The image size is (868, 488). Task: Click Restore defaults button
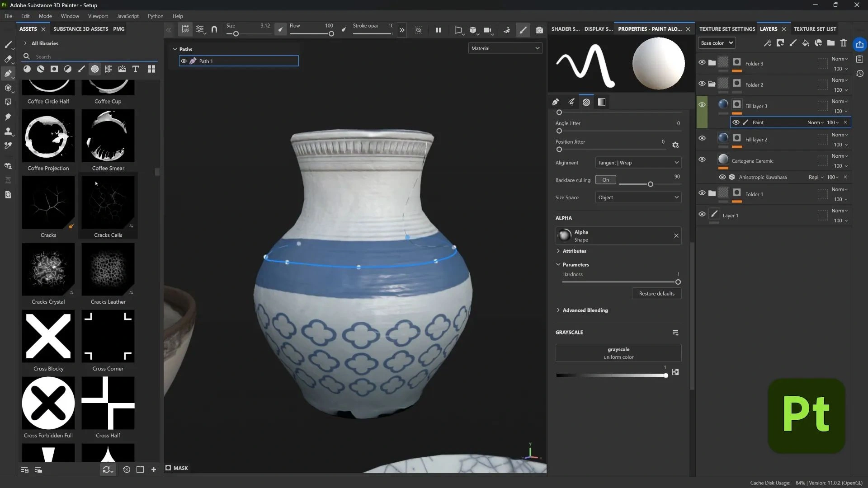[x=656, y=294]
